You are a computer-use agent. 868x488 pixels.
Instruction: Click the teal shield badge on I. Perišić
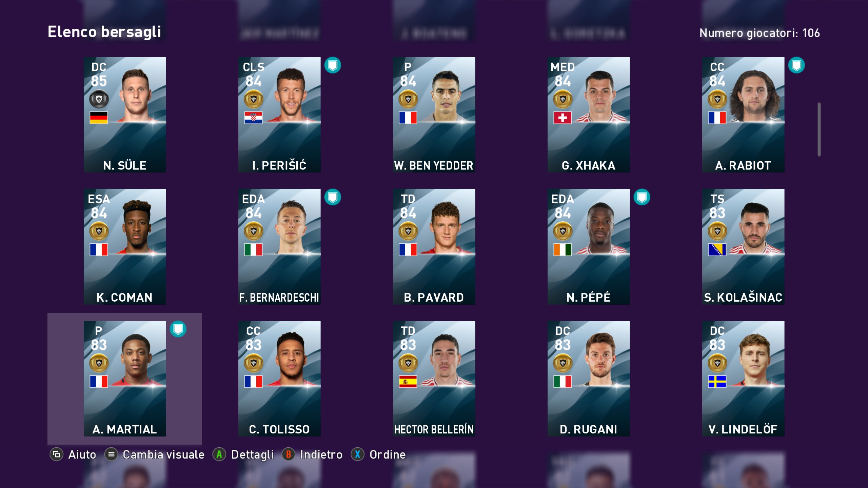(x=333, y=65)
